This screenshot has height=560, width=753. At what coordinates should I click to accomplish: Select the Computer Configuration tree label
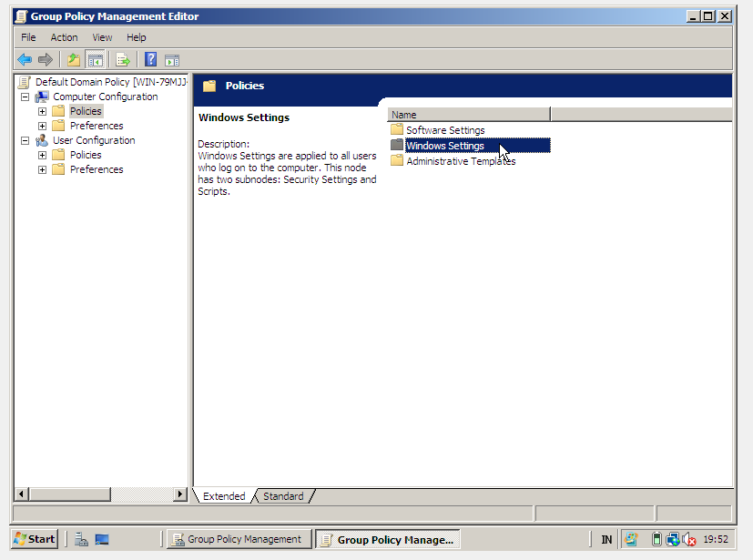point(106,97)
